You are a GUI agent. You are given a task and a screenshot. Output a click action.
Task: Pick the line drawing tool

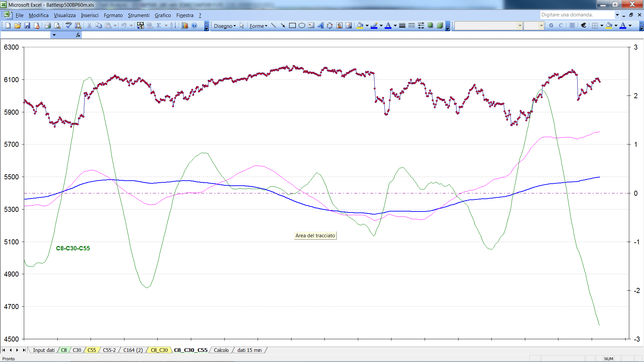[x=273, y=25]
